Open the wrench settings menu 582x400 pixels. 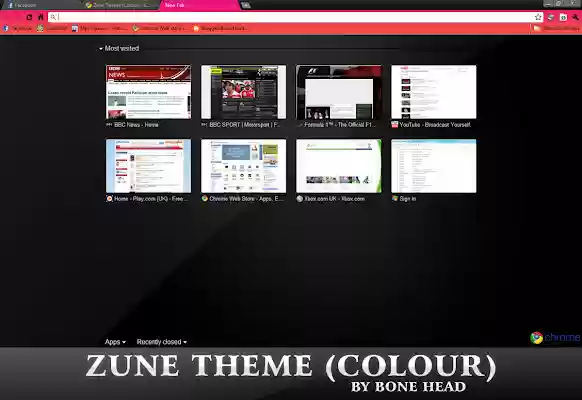click(x=575, y=17)
